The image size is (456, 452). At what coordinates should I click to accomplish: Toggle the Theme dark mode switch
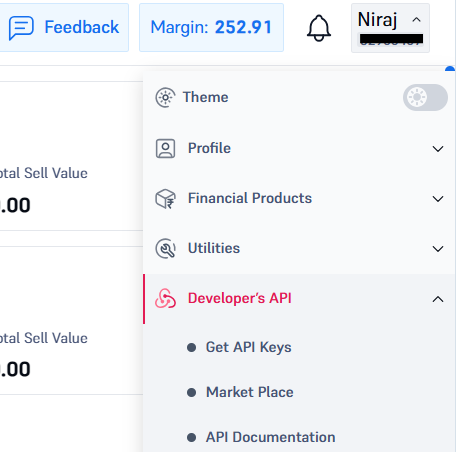coord(425,97)
